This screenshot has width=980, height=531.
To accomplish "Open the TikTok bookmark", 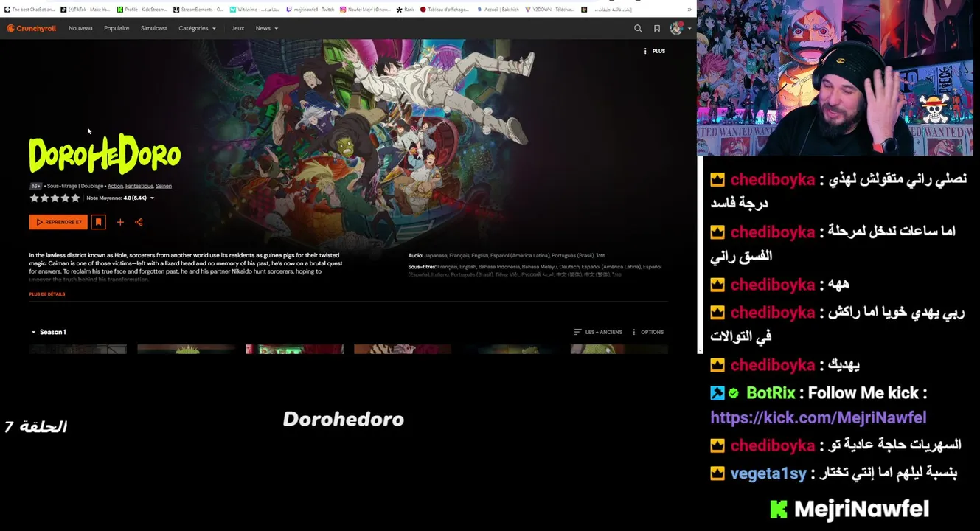I will (85, 10).
